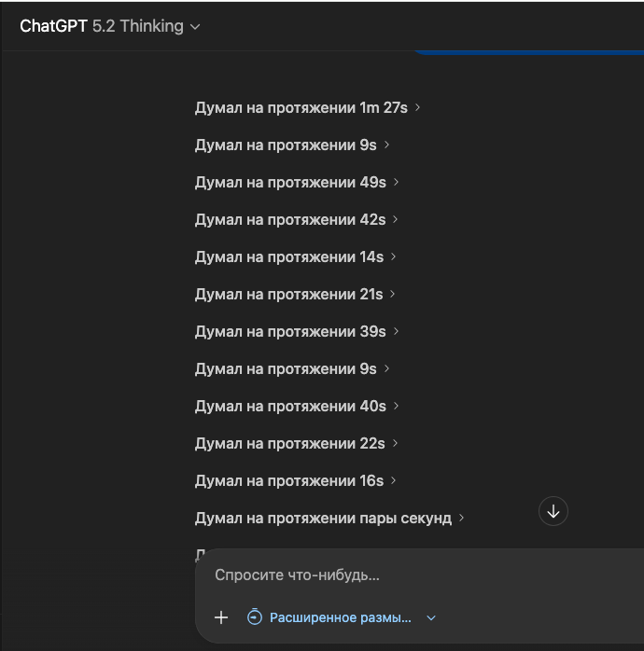The width and height of the screenshot is (644, 651).
Task: Click the scroll-to-bottom arrow button
Action: pyautogui.click(x=553, y=511)
